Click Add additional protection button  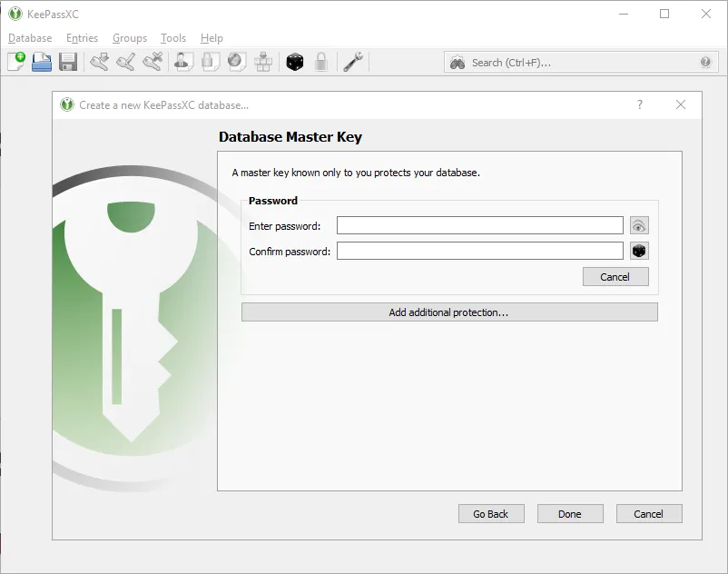[x=449, y=312]
